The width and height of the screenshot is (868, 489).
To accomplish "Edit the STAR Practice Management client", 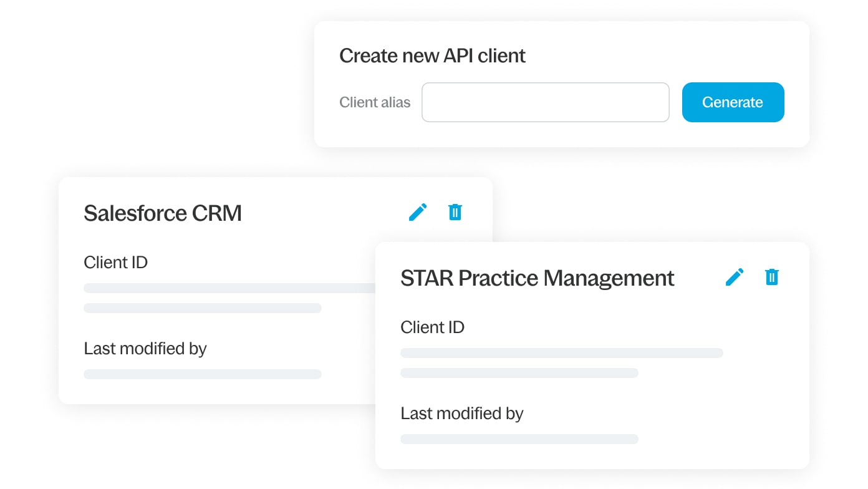I will point(735,277).
